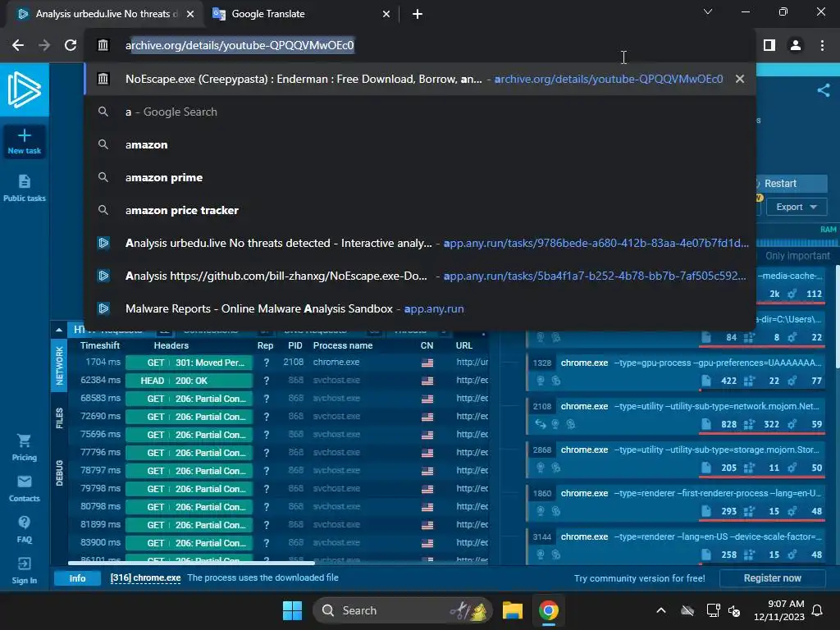
Task: Toggle the Only important option
Action: click(x=797, y=256)
